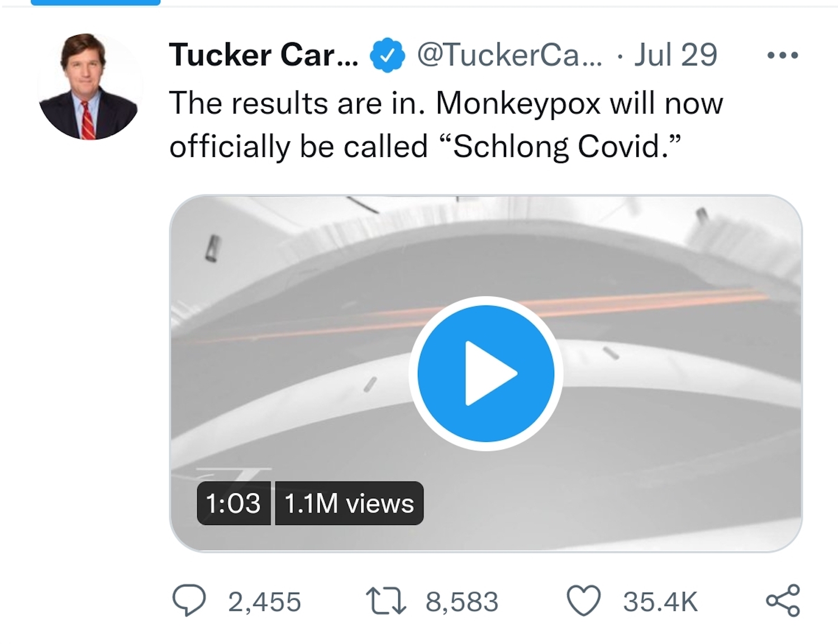
Task: Click the 8,583 retweets count
Action: (462, 602)
